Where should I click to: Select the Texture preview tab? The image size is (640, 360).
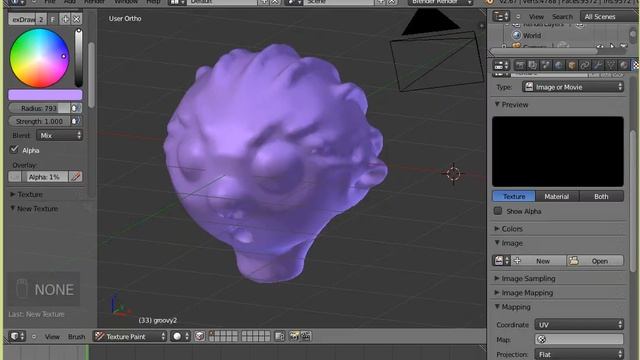(x=514, y=196)
